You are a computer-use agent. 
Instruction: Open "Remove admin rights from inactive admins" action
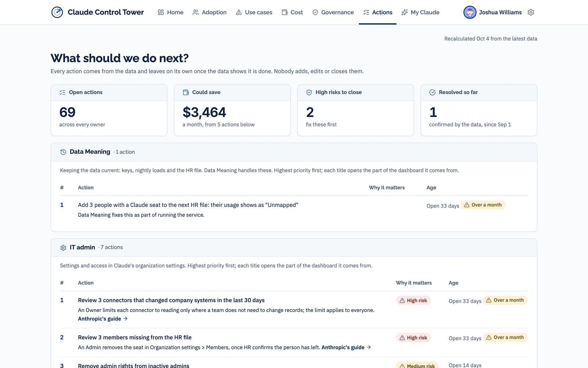133,365
